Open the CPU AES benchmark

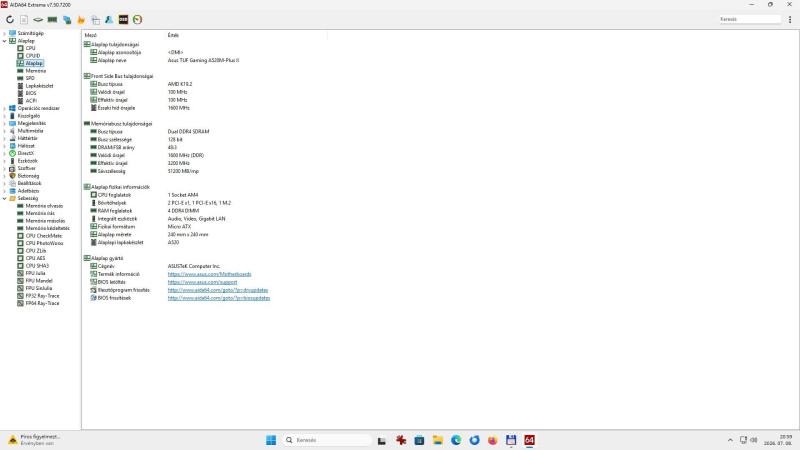35,258
